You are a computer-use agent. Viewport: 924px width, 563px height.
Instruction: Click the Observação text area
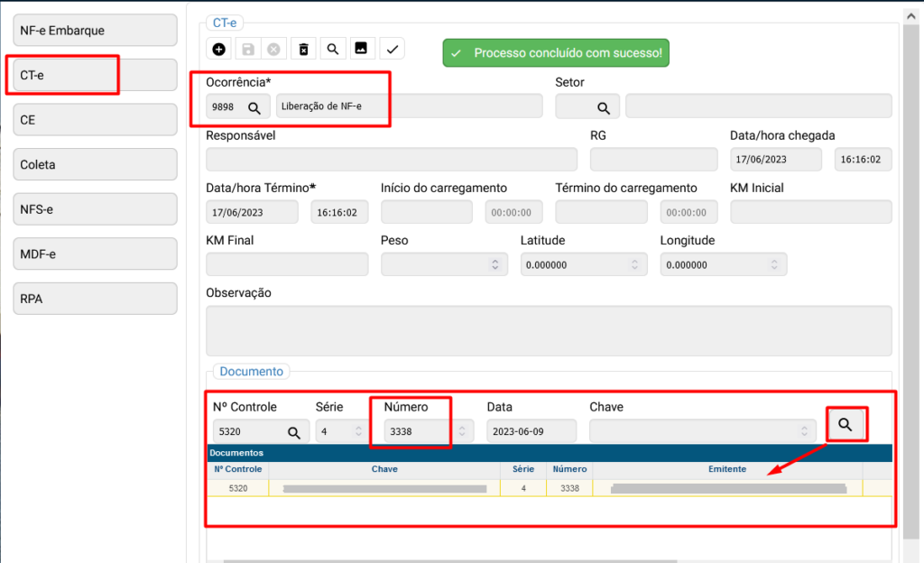point(549,331)
